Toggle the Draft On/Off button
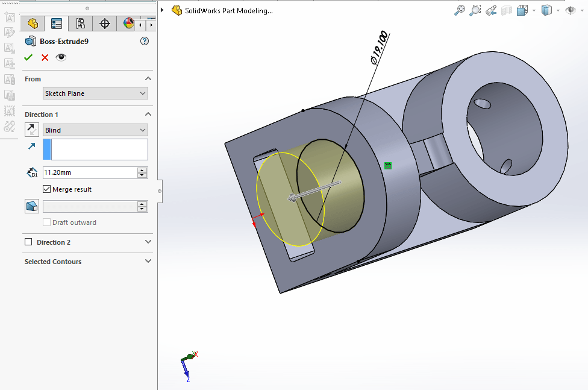The width and height of the screenshot is (588, 390). click(x=31, y=206)
